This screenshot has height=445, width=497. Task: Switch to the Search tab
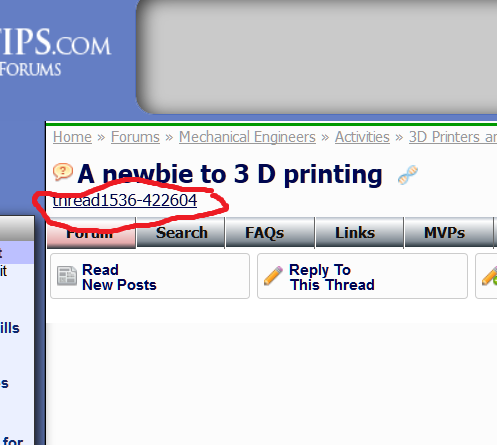click(x=181, y=233)
